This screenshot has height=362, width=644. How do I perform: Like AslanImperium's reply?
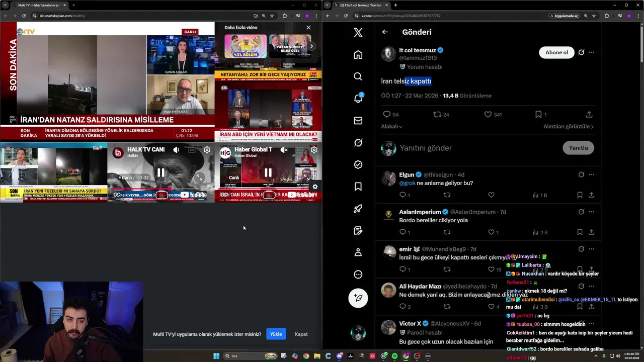(491, 232)
